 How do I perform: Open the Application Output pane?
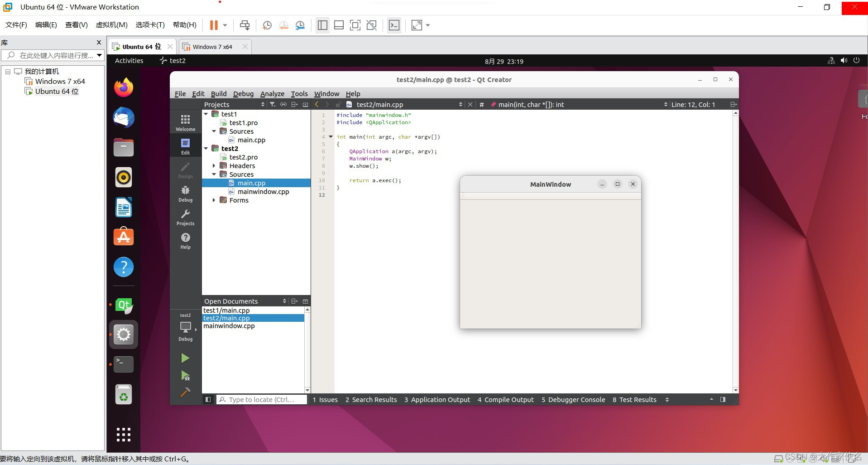tap(437, 400)
